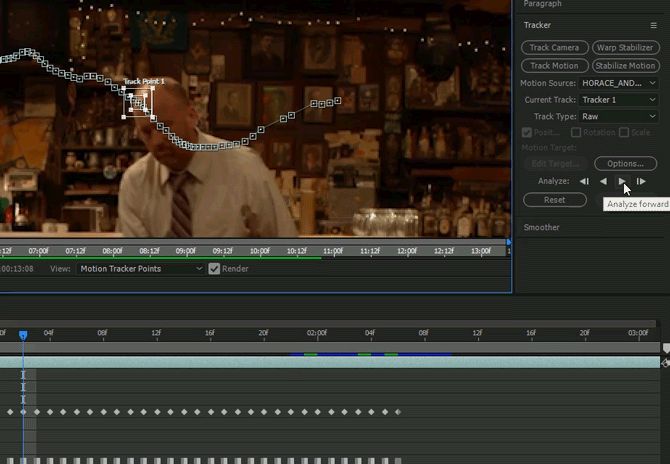Click Analyze 1 frame forward icon
Image resolution: width=670 pixels, height=464 pixels.
(641, 181)
